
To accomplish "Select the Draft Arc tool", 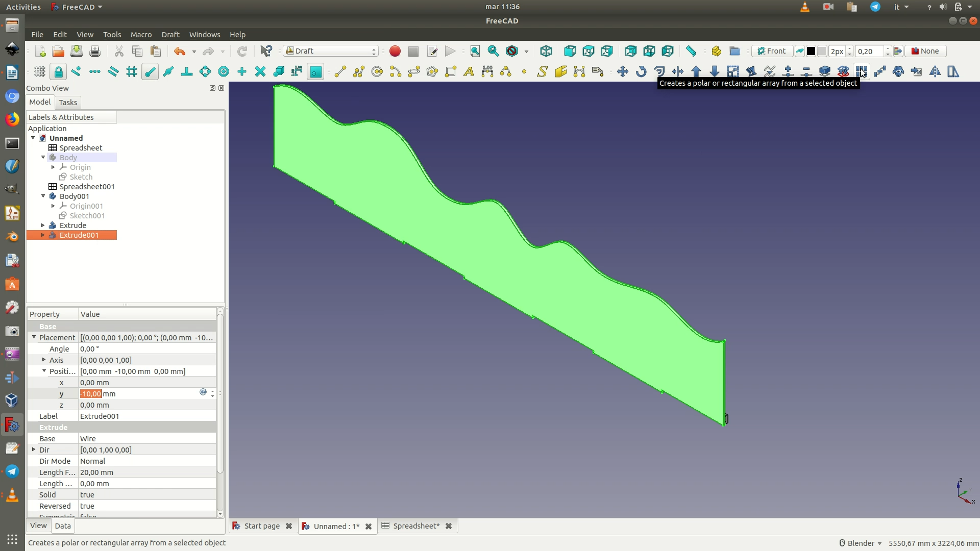I will tap(396, 71).
